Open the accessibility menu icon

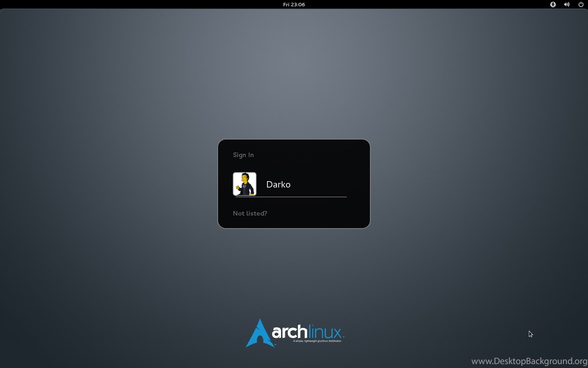coord(553,5)
